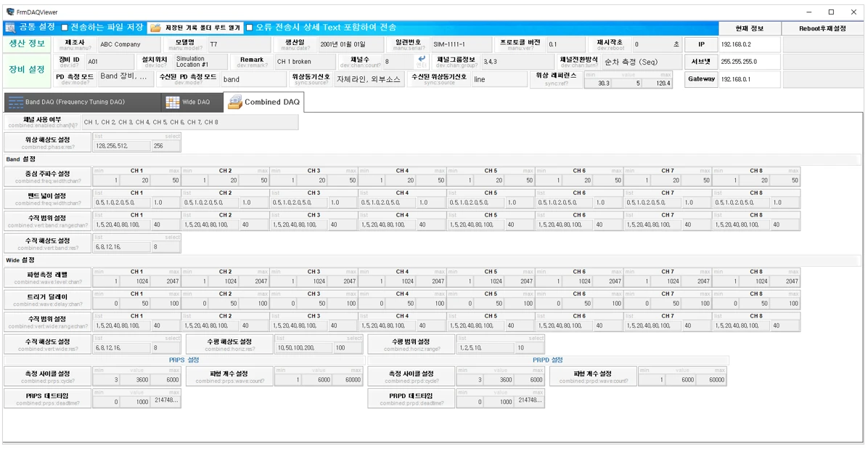Click the 장비 설정 section button

pos(27,70)
